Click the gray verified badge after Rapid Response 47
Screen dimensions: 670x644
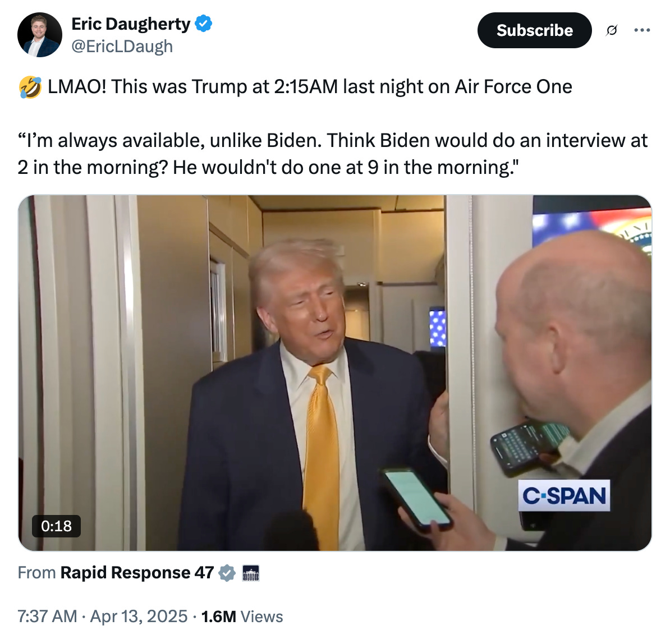pyautogui.click(x=227, y=573)
